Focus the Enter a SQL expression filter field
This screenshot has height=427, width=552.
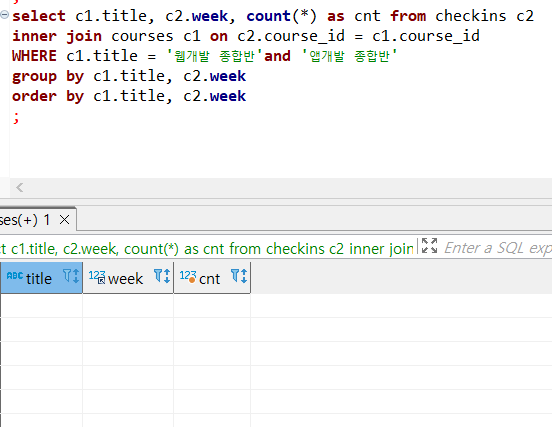click(x=497, y=248)
